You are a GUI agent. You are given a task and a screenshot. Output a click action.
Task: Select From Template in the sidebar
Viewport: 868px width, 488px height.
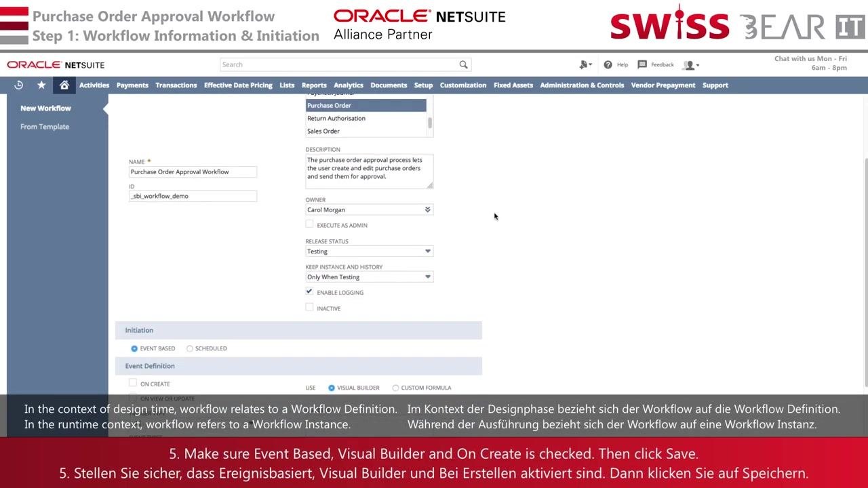45,127
